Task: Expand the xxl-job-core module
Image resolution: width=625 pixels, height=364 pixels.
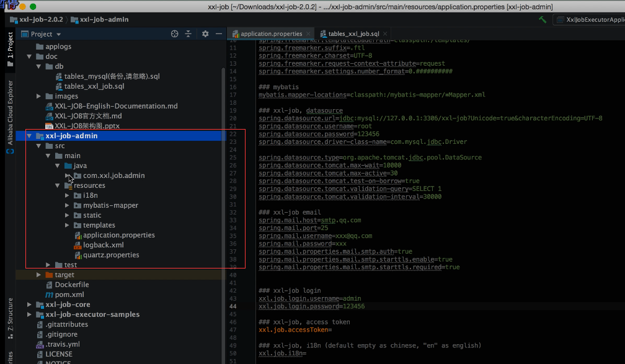Action: click(x=29, y=304)
